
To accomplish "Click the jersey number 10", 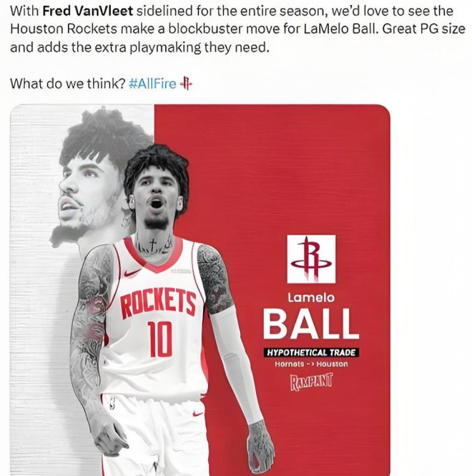I will tap(160, 339).
